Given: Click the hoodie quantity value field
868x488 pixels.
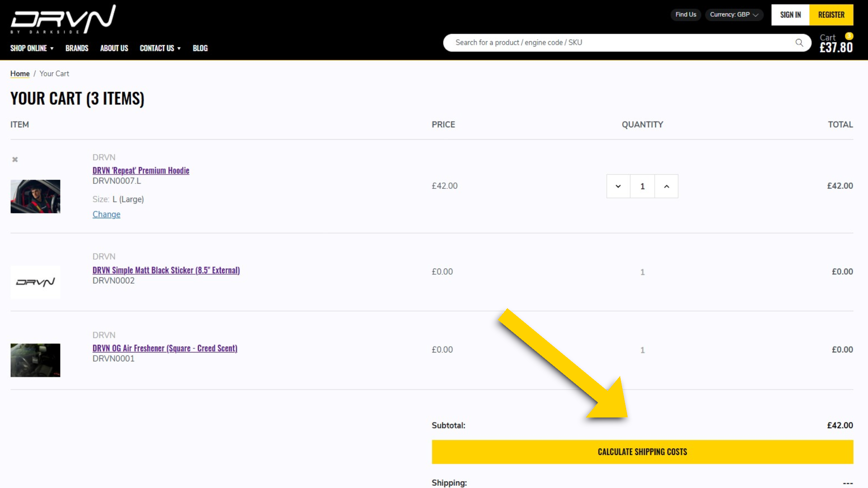Looking at the screenshot, I should [x=642, y=186].
